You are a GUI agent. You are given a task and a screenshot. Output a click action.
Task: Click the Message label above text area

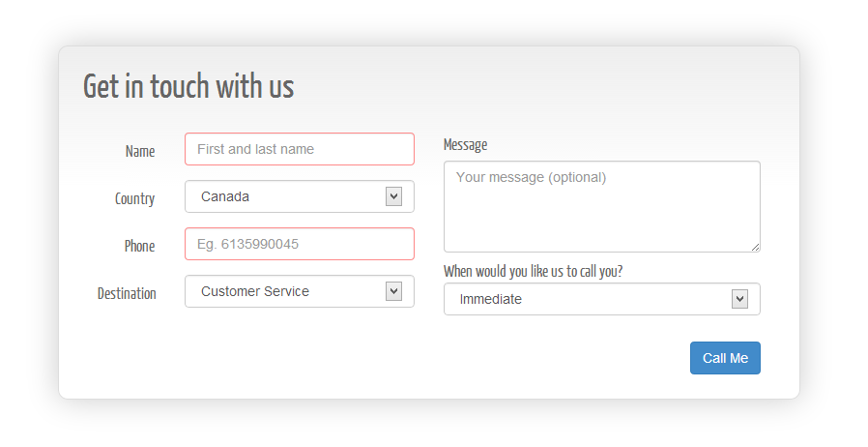point(465,145)
